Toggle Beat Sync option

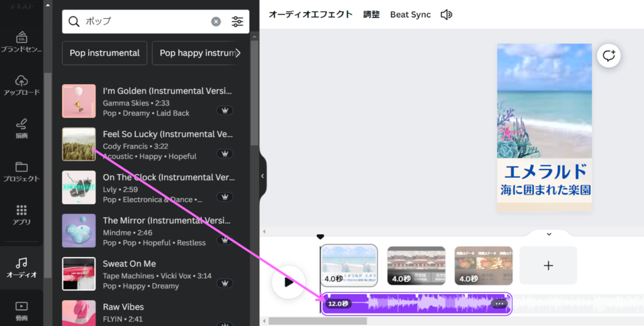410,14
